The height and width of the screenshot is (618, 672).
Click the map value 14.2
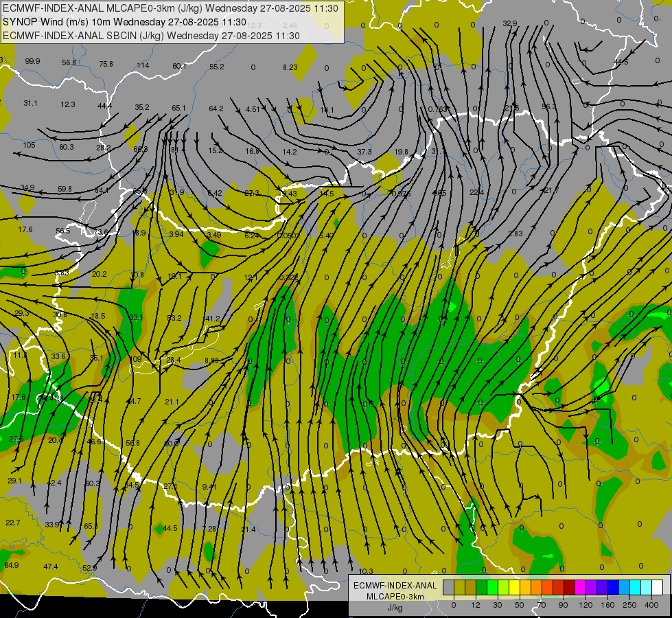click(290, 152)
